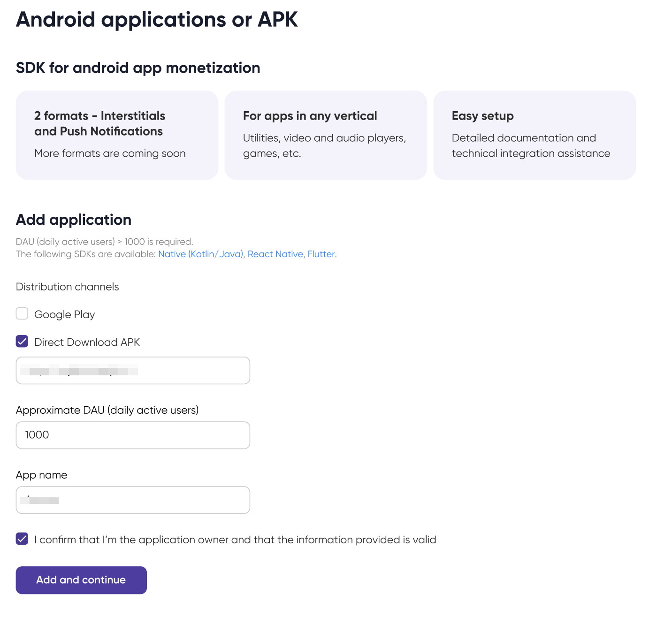Click the Google Play label text
The image size is (672, 624).
tap(65, 314)
